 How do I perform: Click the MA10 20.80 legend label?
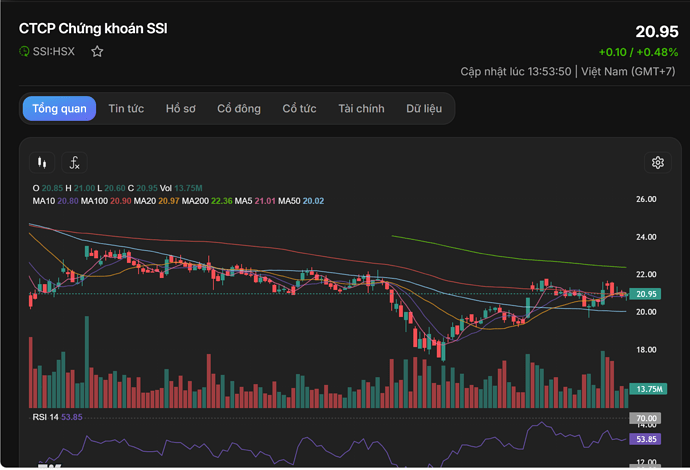point(55,201)
